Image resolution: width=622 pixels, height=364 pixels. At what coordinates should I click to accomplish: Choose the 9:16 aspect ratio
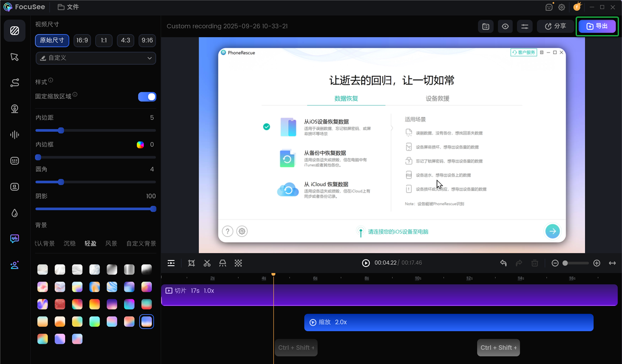[147, 40]
